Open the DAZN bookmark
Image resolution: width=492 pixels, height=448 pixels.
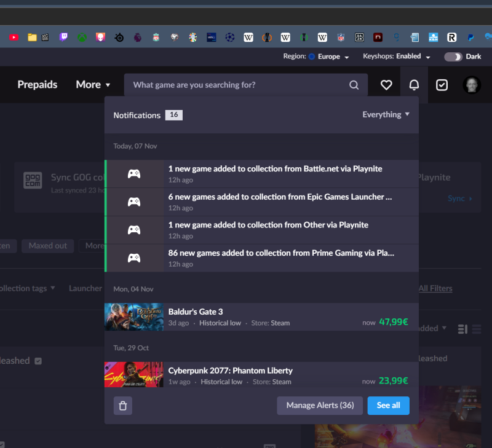click(x=359, y=37)
